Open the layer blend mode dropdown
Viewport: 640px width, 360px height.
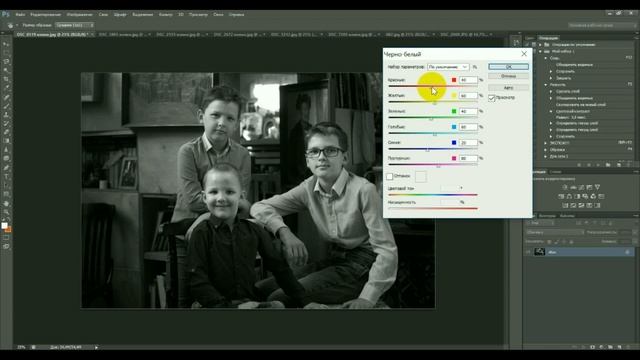coord(555,232)
